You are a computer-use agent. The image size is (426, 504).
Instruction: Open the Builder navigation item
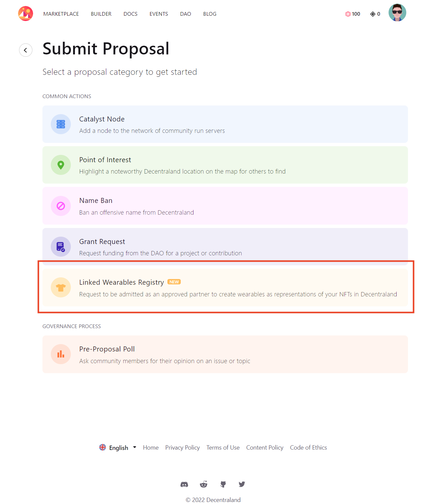(101, 14)
